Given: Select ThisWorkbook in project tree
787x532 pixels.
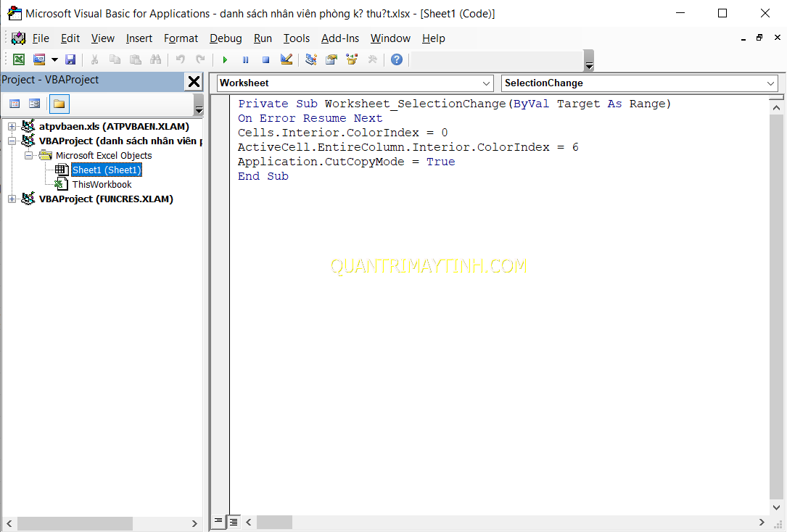Looking at the screenshot, I should [x=102, y=185].
